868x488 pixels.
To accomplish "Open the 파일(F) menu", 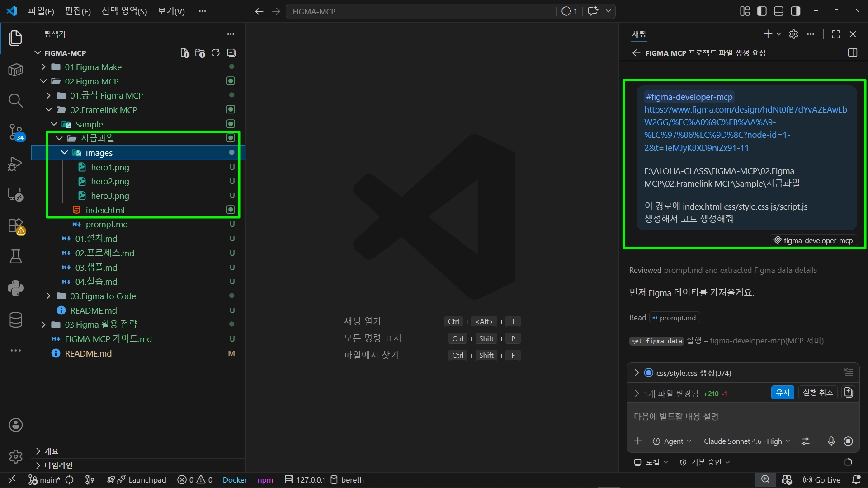I will pyautogui.click(x=41, y=11).
